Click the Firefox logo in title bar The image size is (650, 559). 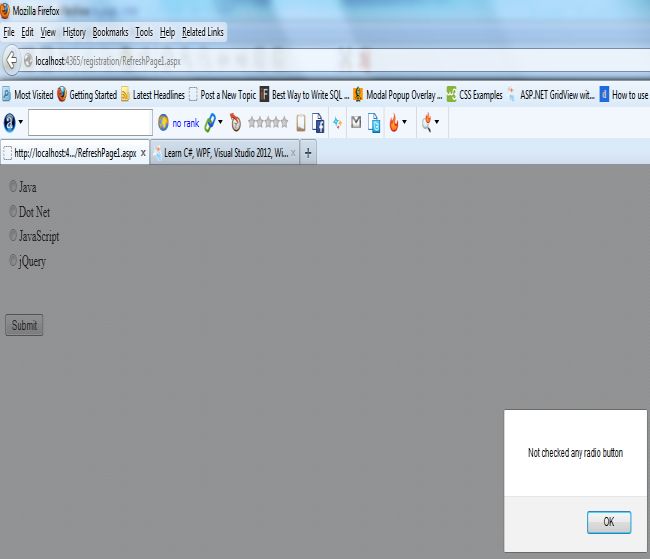point(5,11)
